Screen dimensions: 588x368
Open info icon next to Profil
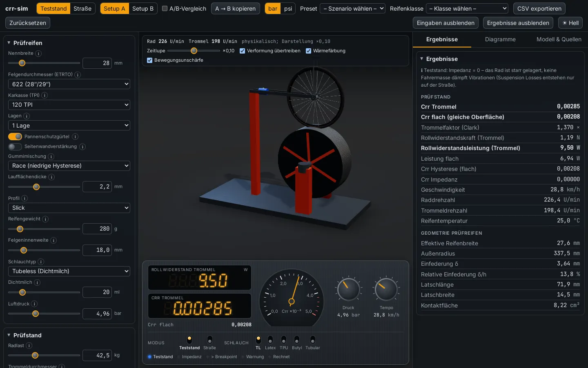click(24, 198)
